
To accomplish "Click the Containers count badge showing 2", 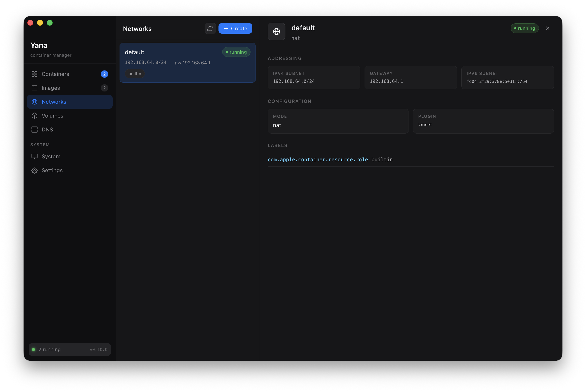I will [104, 74].
